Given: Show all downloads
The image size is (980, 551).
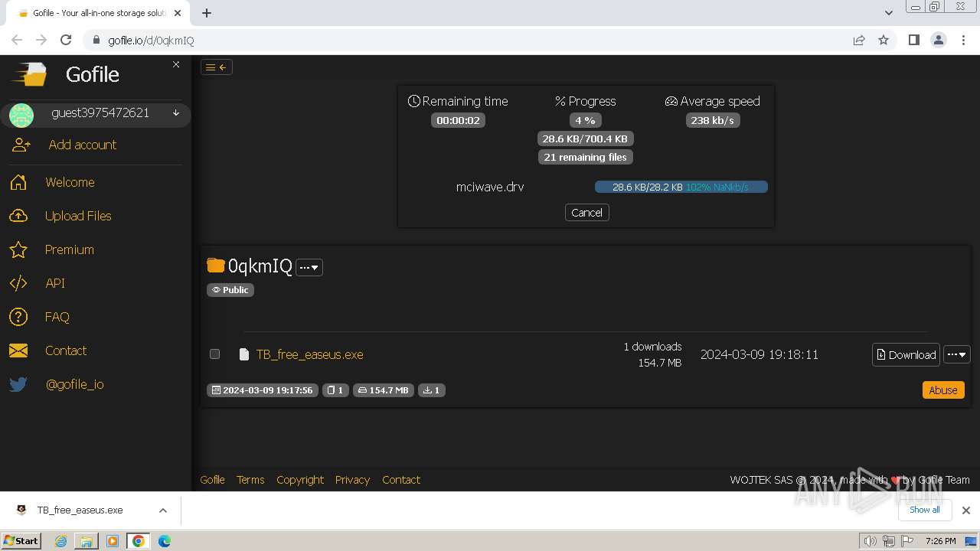Looking at the screenshot, I should [925, 510].
